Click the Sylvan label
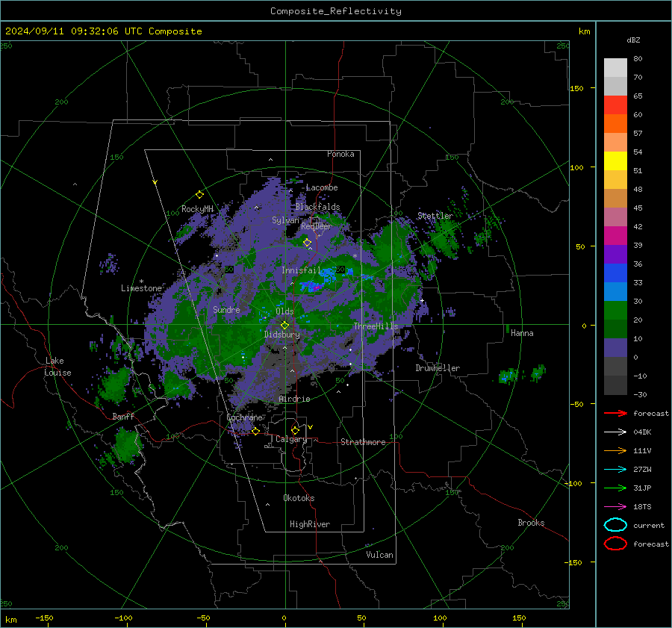 click(x=285, y=220)
